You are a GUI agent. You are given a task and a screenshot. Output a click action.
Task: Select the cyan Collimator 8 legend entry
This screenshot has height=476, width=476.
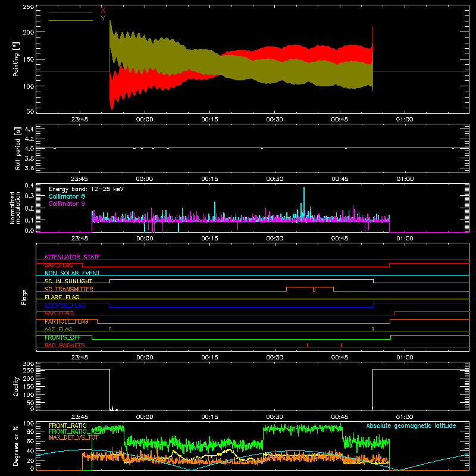[67, 196]
